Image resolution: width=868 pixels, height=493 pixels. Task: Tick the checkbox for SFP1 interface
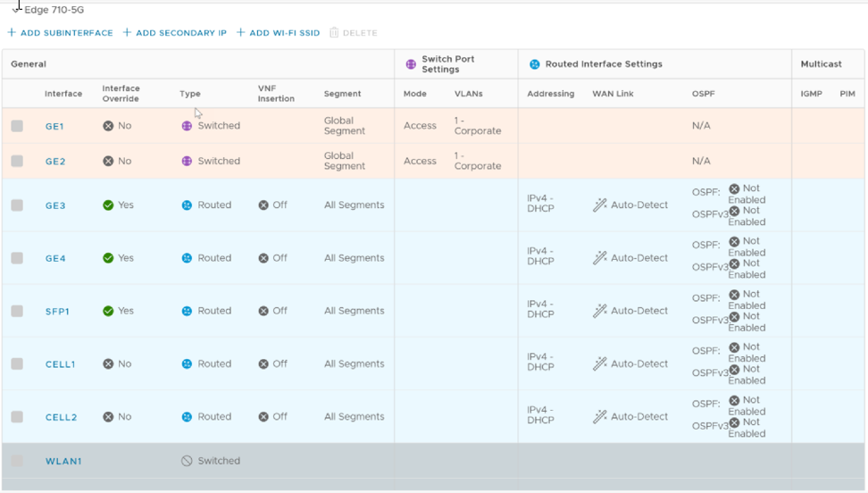[x=17, y=311]
